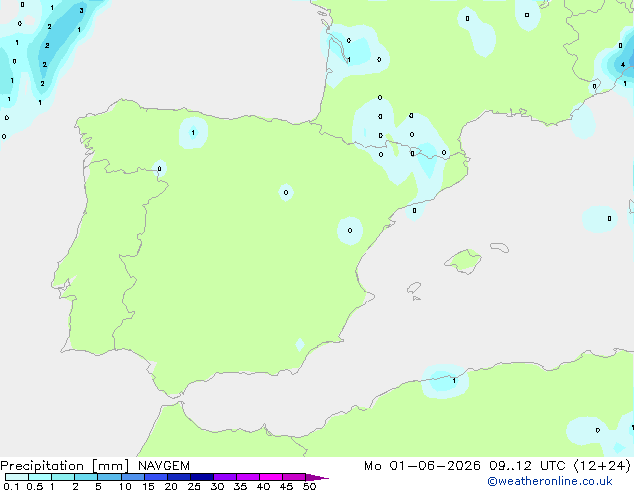The height and width of the screenshot is (490, 634).
Task: Click the '50' legend scale number
Action: (x=309, y=486)
